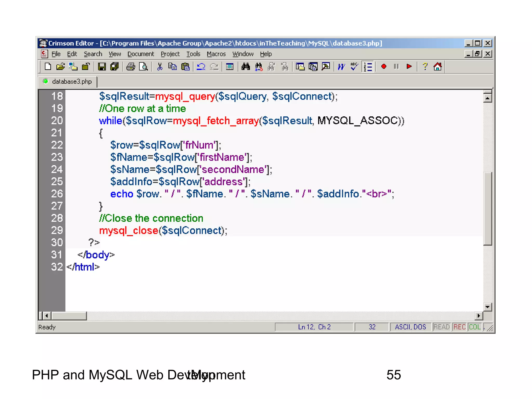Viewport: 532px width, 399px height.
Task: Open the Window menu
Action: [243, 54]
